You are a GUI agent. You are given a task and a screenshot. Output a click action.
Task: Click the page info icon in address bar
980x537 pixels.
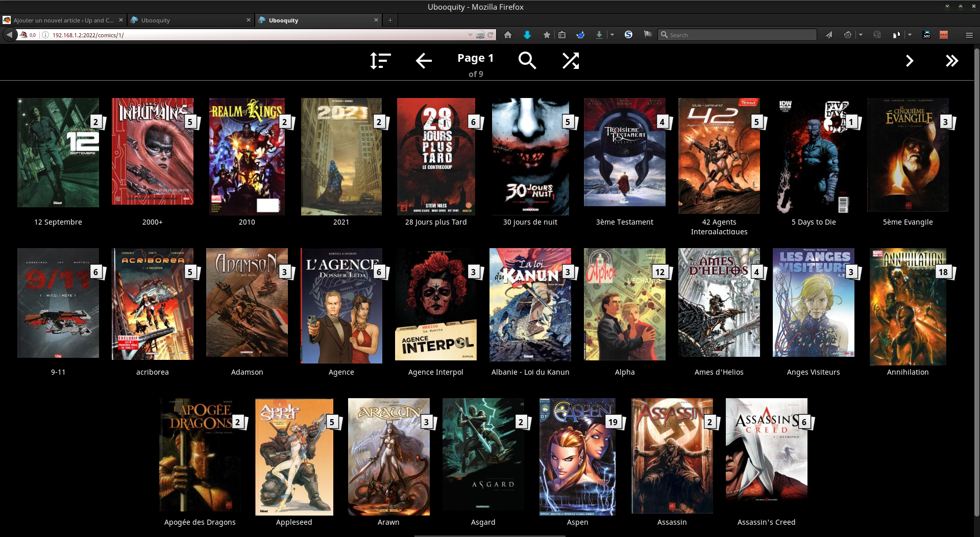(x=45, y=35)
